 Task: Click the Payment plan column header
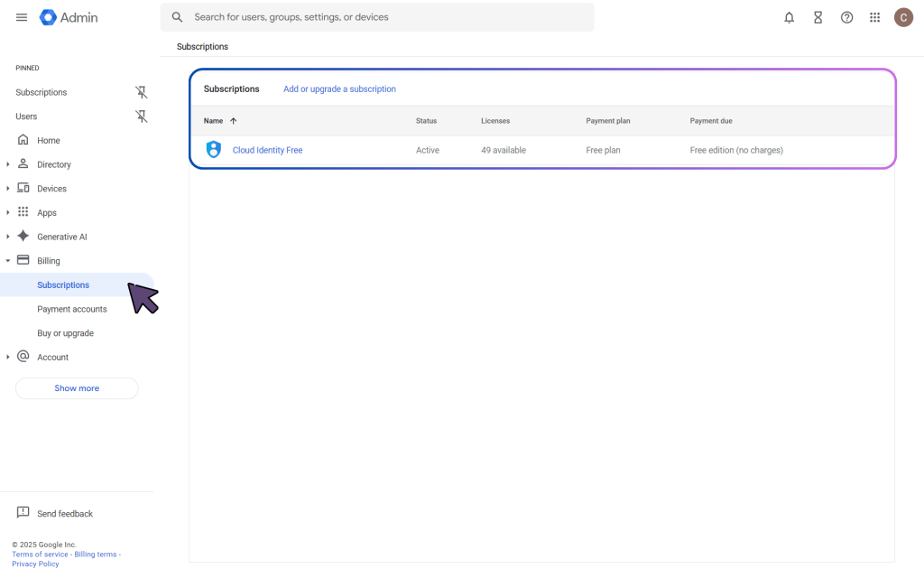point(608,121)
